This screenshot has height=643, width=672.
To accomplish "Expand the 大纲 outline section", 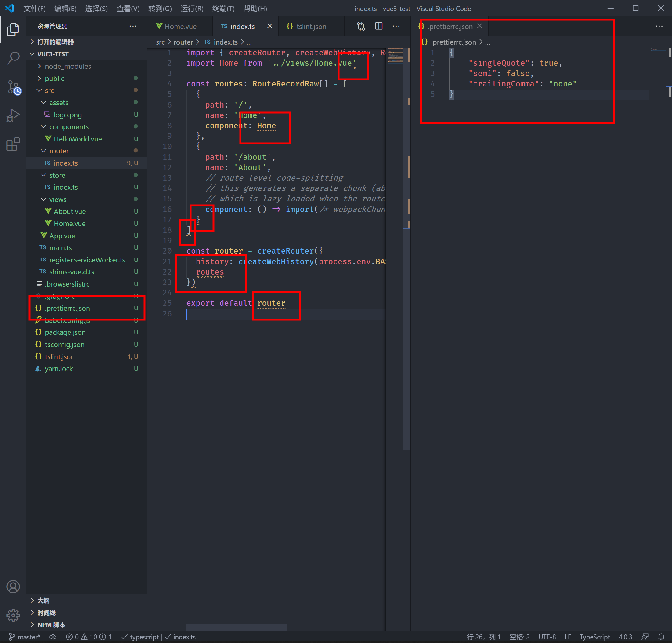I will 43,601.
